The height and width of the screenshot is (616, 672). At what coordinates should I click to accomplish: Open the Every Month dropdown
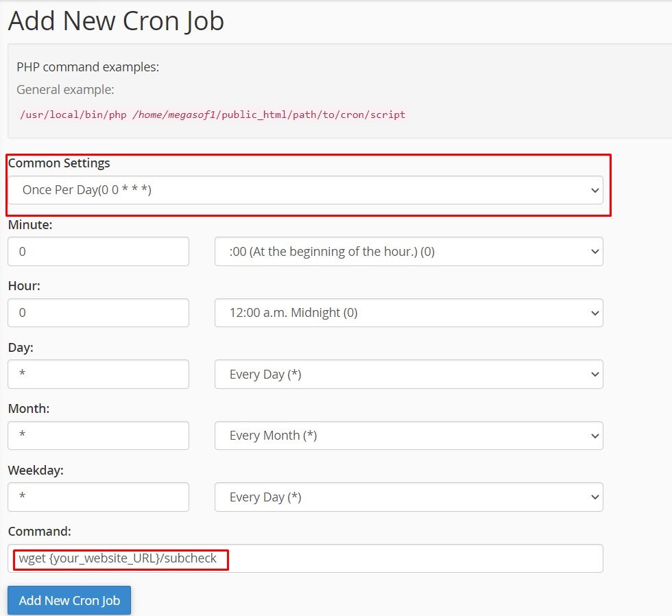(x=409, y=435)
